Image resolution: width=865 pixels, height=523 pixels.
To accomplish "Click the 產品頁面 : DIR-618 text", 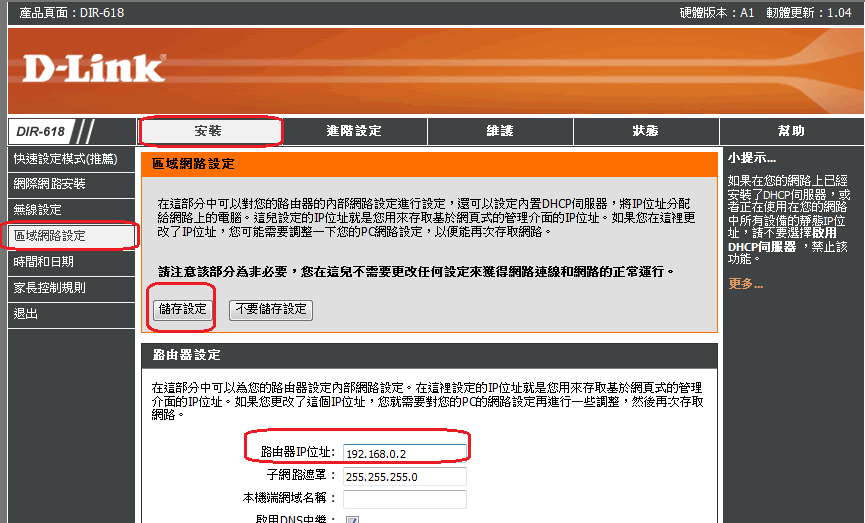I will 72,13.
